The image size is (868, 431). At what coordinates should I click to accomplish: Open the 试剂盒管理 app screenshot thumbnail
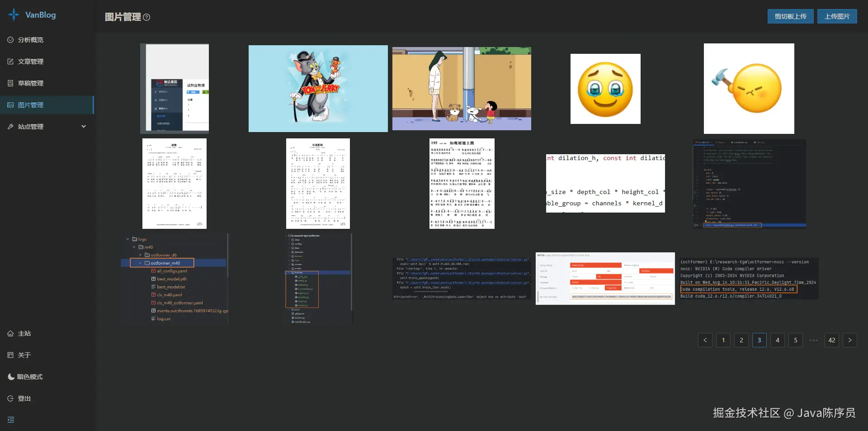point(175,89)
